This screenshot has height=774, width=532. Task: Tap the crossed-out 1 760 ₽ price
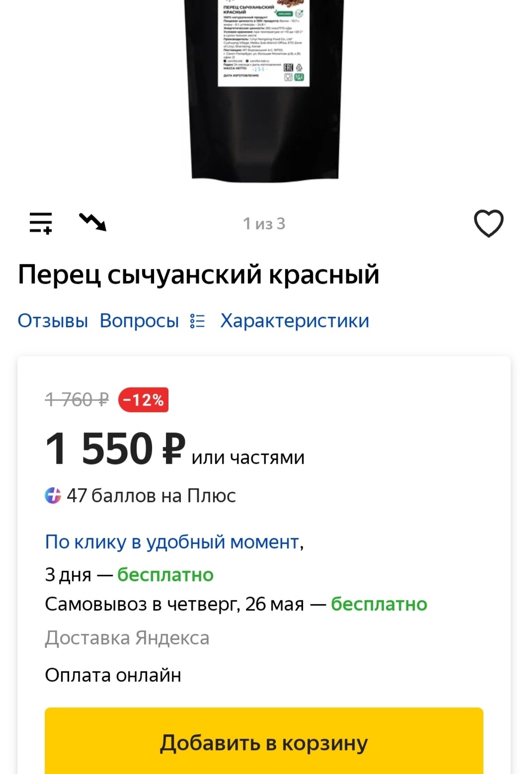pyautogui.click(x=76, y=400)
